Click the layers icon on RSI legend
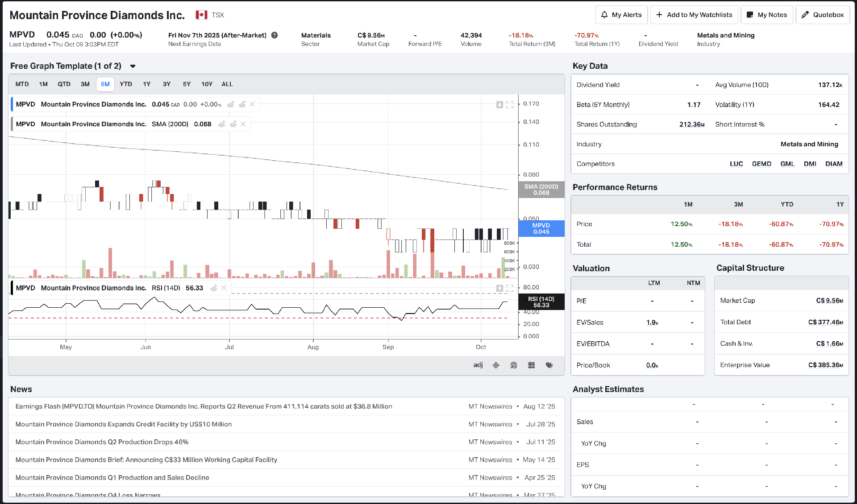 [x=214, y=288]
